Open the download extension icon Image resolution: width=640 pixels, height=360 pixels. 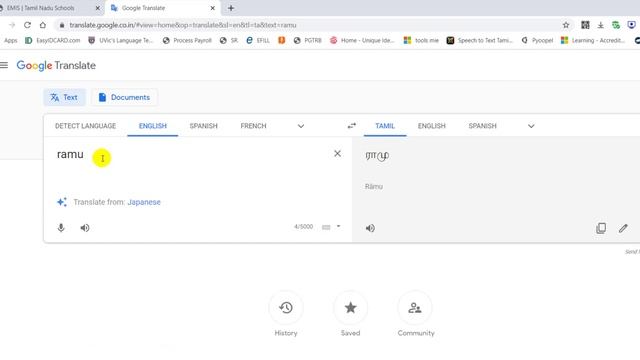tap(600, 25)
